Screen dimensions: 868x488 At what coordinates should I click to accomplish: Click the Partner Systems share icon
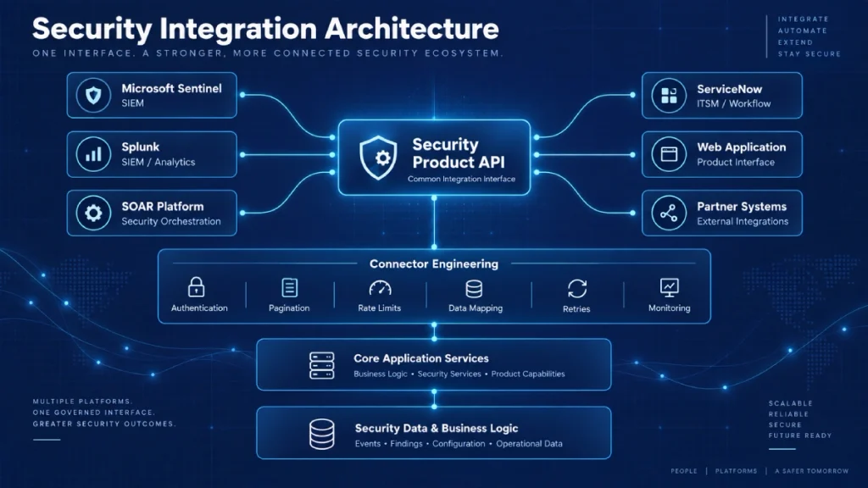[669, 213]
